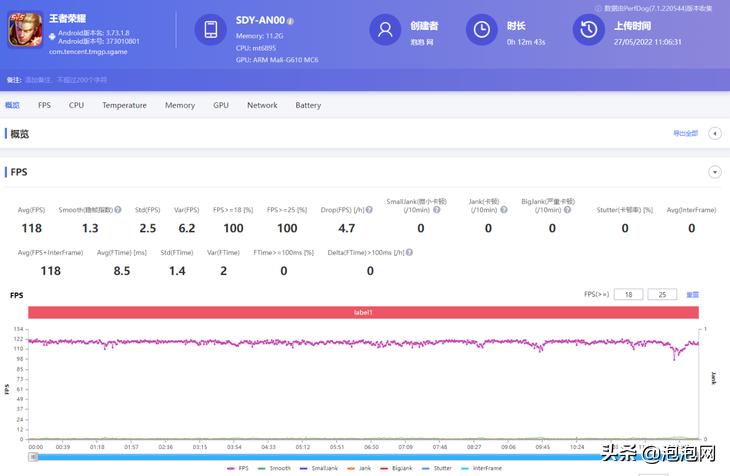The image size is (730, 476).
Task: Click the duration clock icon
Action: pyautogui.click(x=482, y=30)
